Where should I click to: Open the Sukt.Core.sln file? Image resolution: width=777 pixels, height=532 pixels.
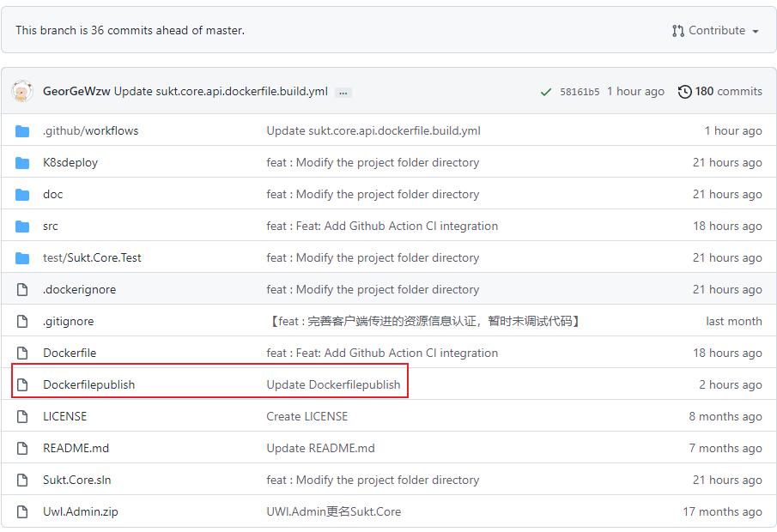pyautogui.click(x=76, y=480)
